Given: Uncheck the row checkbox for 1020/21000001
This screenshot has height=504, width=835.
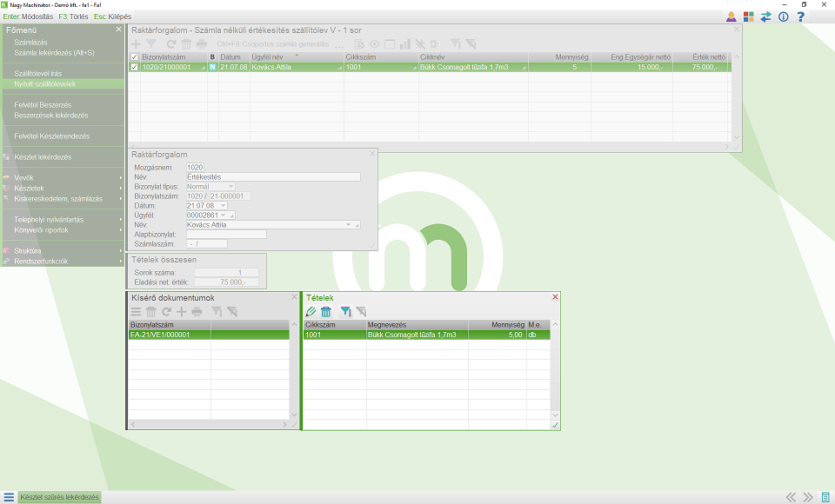Looking at the screenshot, I should click(134, 67).
